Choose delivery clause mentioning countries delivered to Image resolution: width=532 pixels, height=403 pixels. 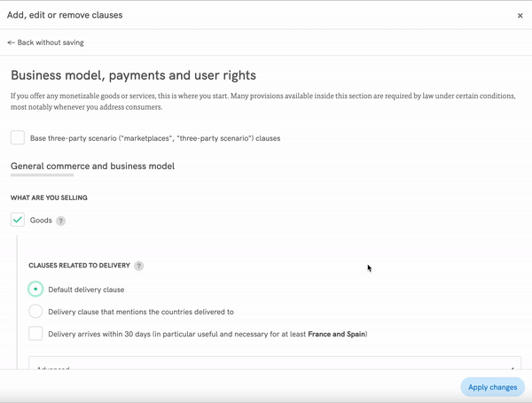[x=35, y=312]
